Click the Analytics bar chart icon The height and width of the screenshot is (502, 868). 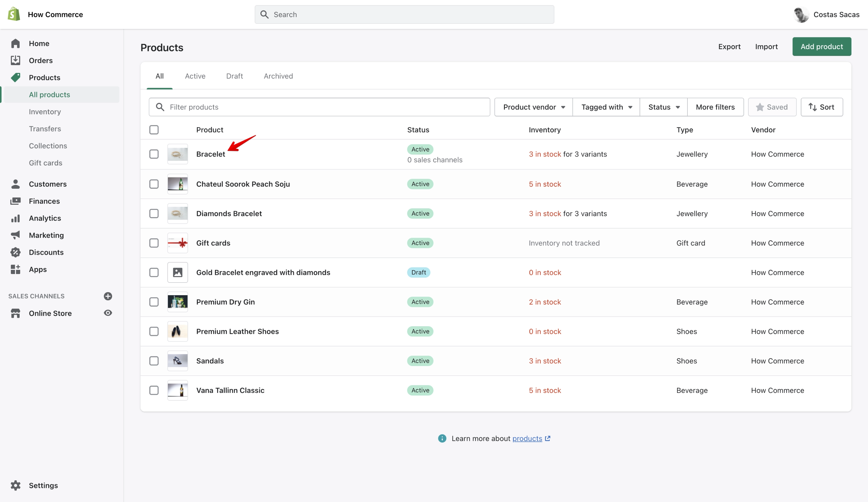(15, 218)
